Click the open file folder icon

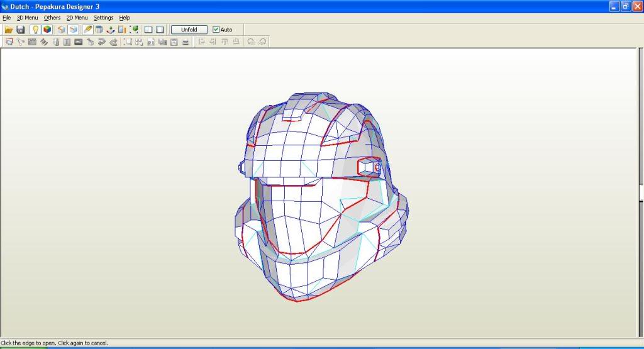(x=9, y=30)
